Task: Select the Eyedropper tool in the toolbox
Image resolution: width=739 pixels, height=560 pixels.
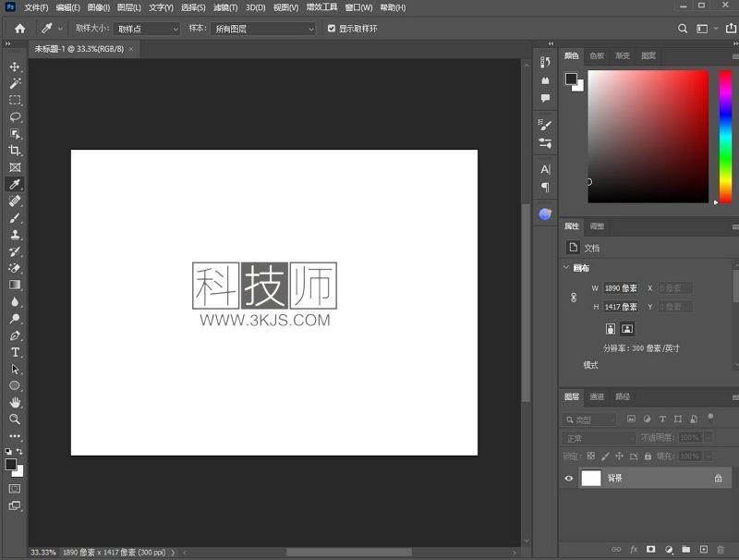Action: click(x=15, y=184)
